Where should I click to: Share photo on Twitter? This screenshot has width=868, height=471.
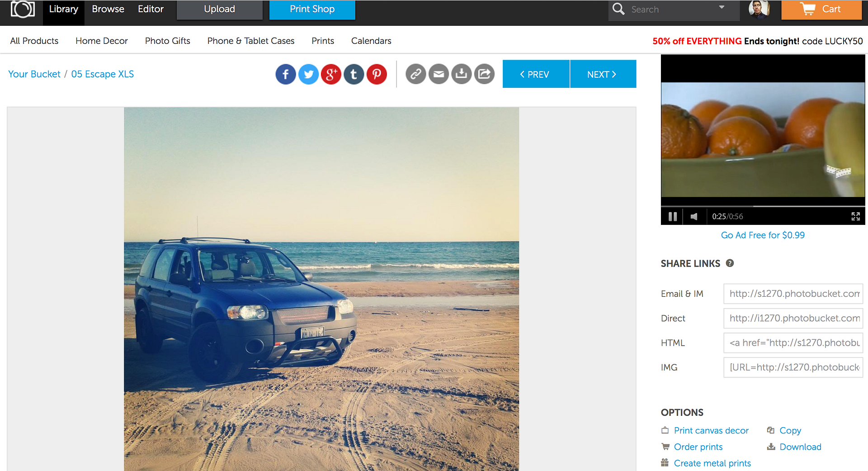pos(309,74)
